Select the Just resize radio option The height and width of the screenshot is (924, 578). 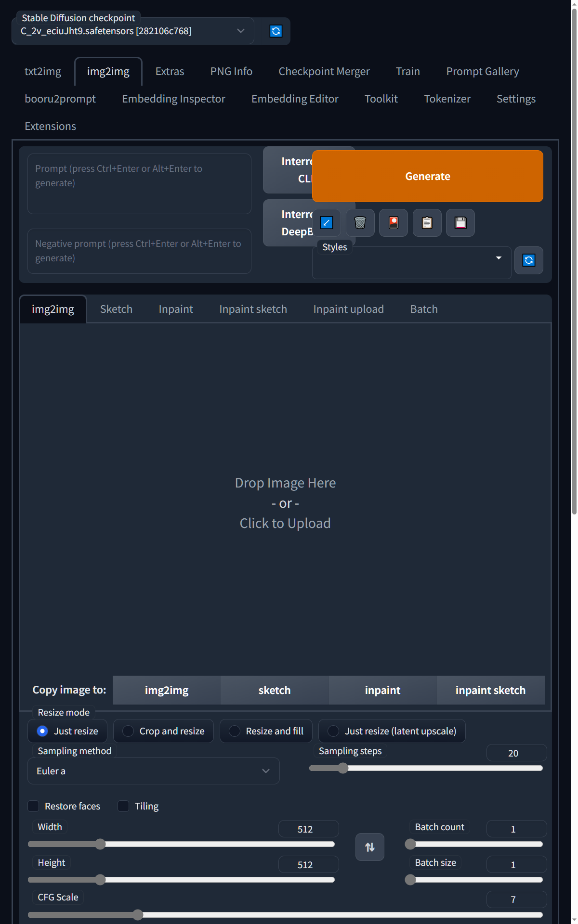pyautogui.click(x=67, y=731)
